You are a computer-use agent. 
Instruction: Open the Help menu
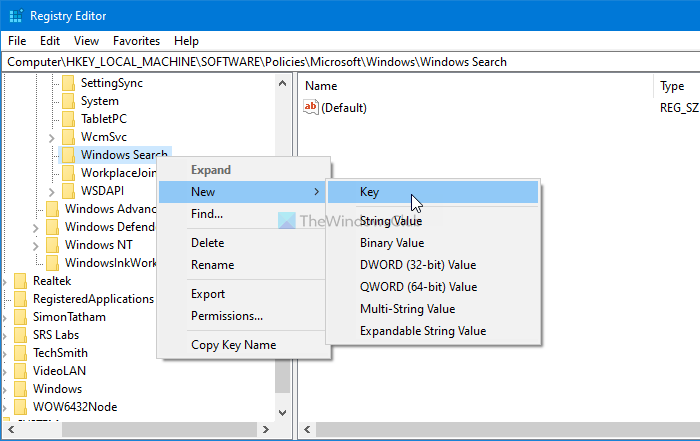186,41
